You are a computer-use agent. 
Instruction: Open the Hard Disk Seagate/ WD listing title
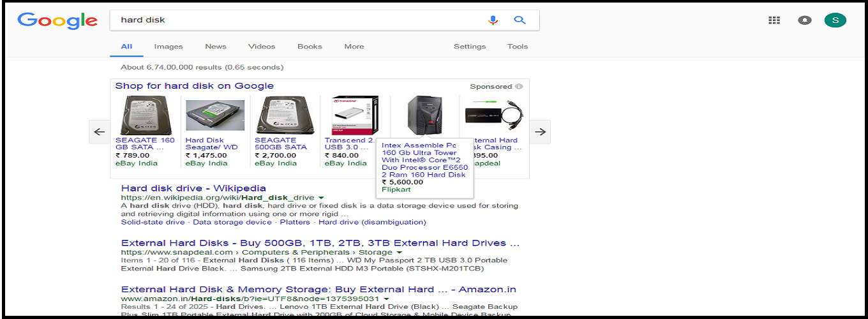(212, 144)
